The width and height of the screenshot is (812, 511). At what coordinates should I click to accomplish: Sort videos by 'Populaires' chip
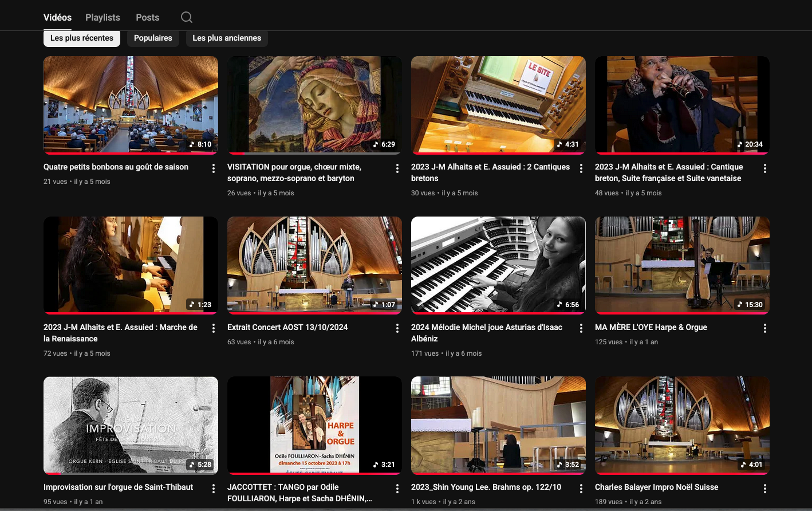tap(153, 38)
